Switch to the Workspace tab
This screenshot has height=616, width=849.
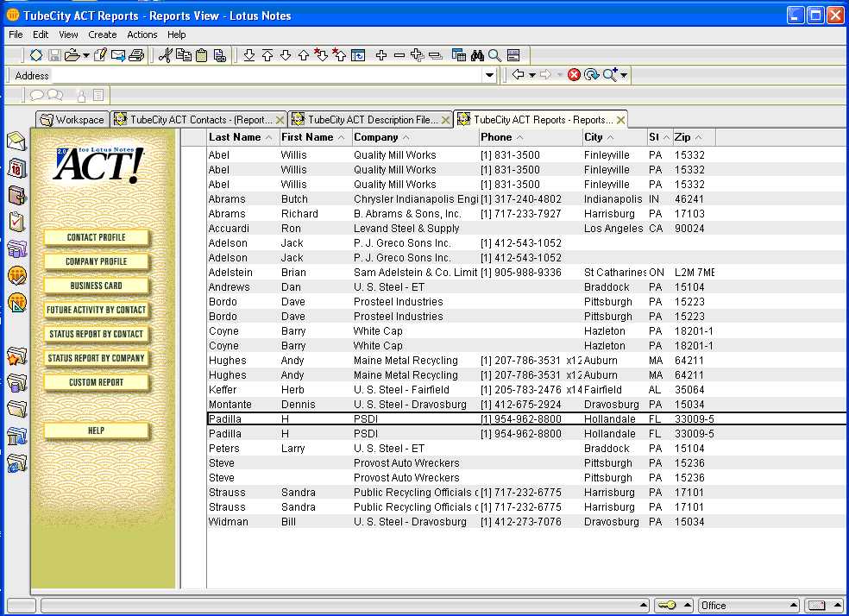pyautogui.click(x=72, y=120)
